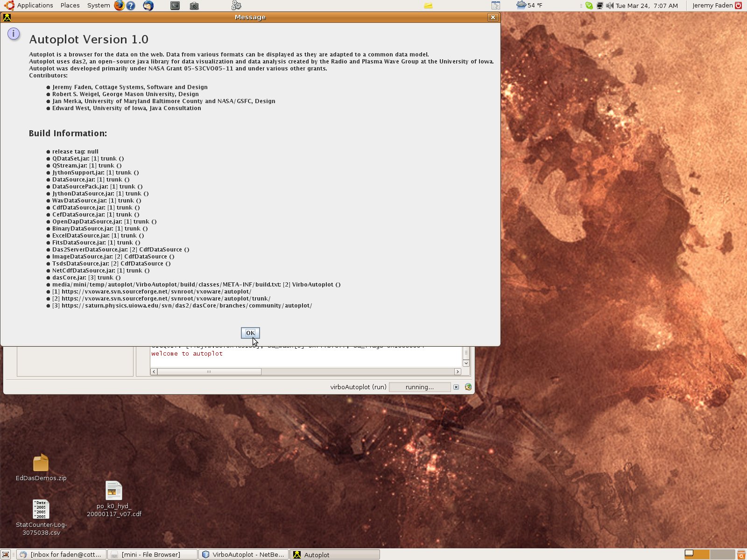Dismiss the Autoplot dialog with OK
The height and width of the screenshot is (560, 747).
tap(250, 333)
